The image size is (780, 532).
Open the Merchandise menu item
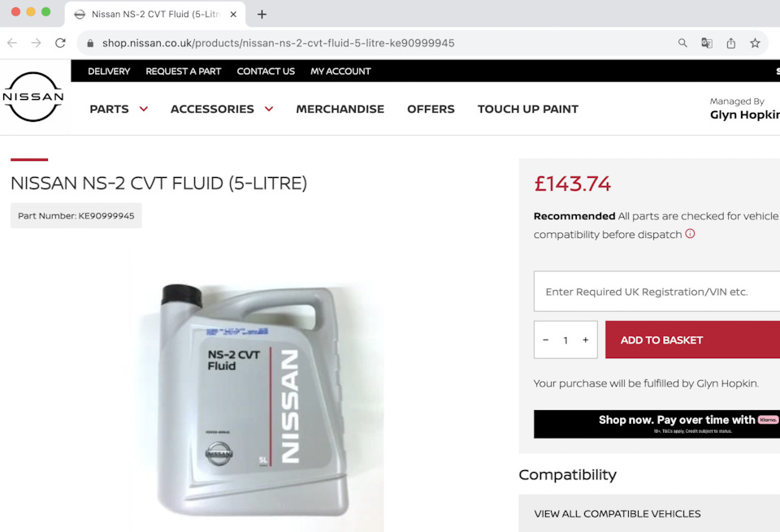click(340, 109)
